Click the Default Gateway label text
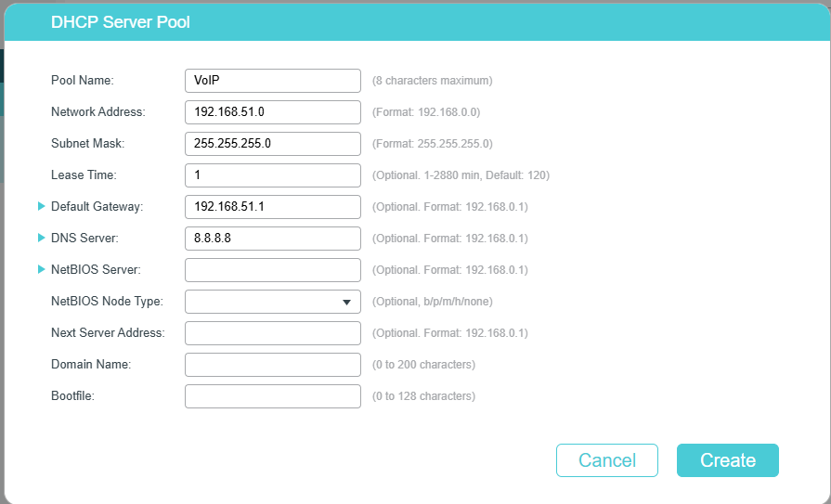The height and width of the screenshot is (504, 831). (x=97, y=207)
